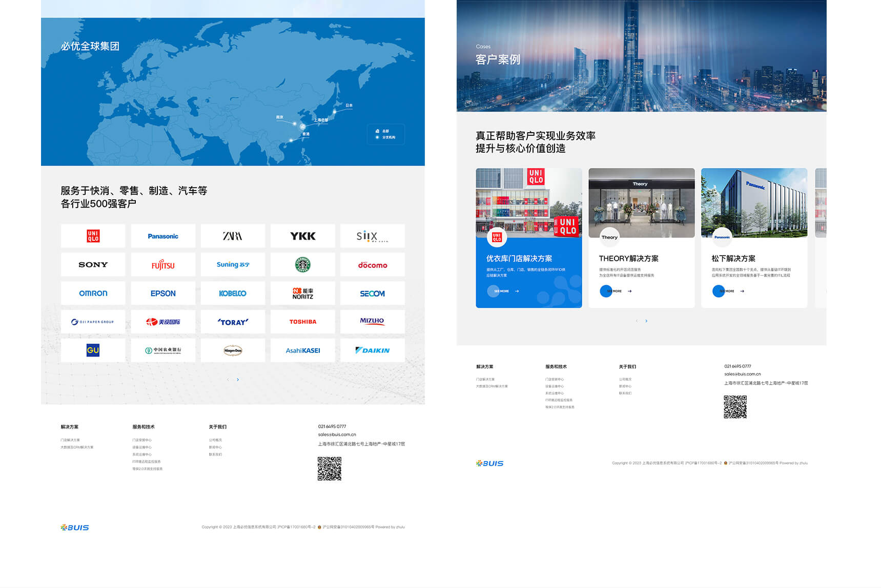The image size is (881, 588).
Task: Click the round Panasonic badge on the card
Action: tap(722, 237)
